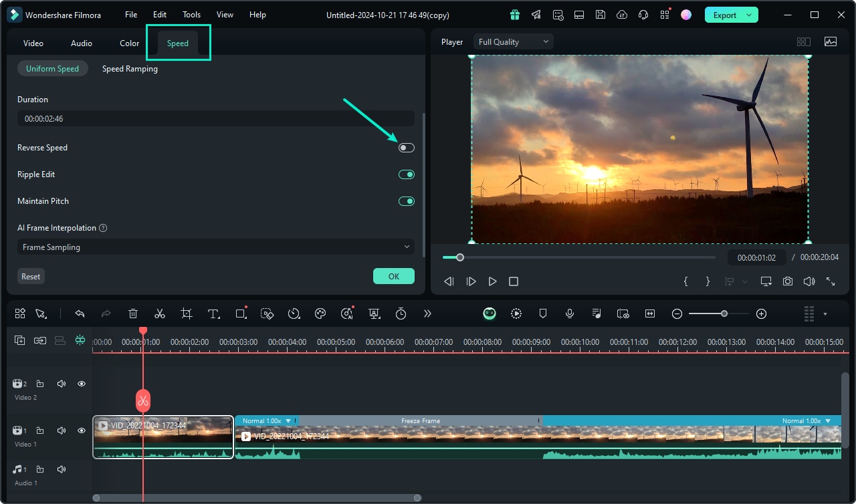Screen dimensions: 856x504
Task: Open the Frame Sampling dropdown
Action: pyautogui.click(x=216, y=247)
